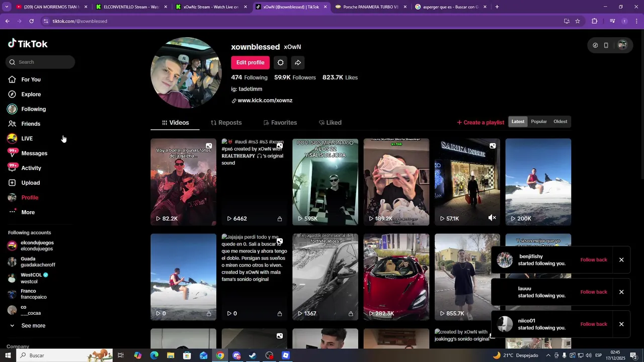Go back in browser history
Image resolution: width=644 pixels, height=362 pixels.
7,21
